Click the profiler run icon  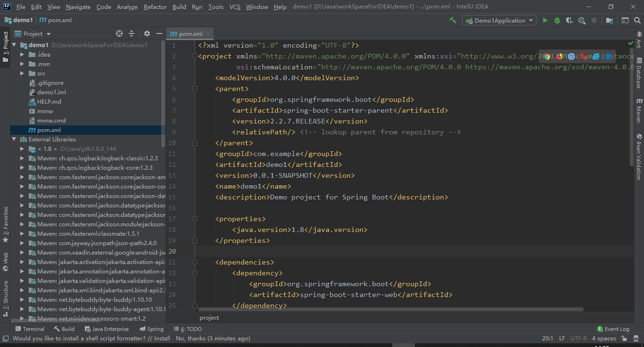tap(582, 20)
